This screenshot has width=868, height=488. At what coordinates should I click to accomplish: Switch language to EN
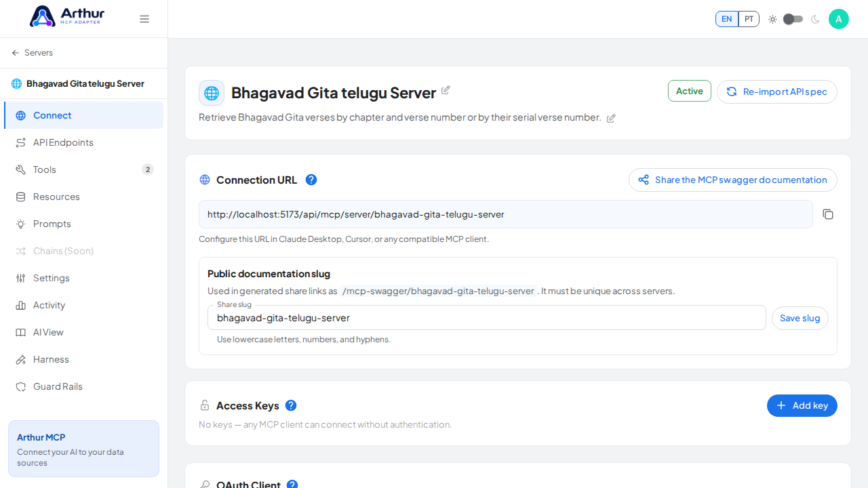point(727,19)
